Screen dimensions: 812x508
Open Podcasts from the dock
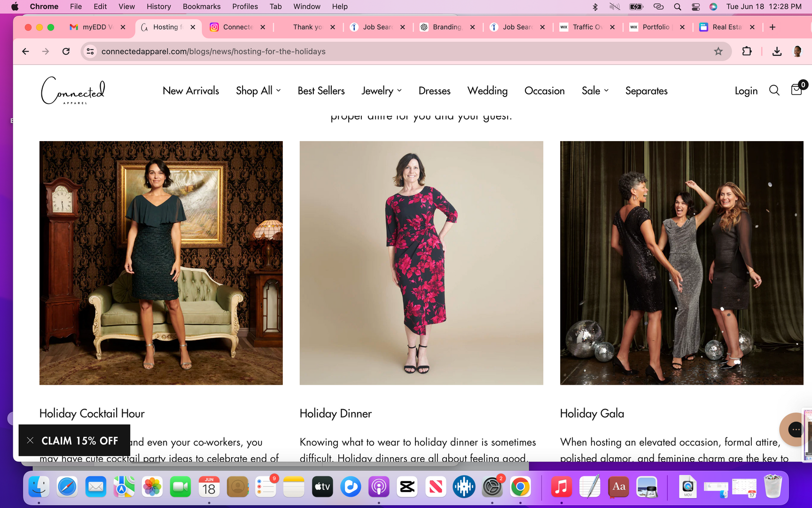379,487
